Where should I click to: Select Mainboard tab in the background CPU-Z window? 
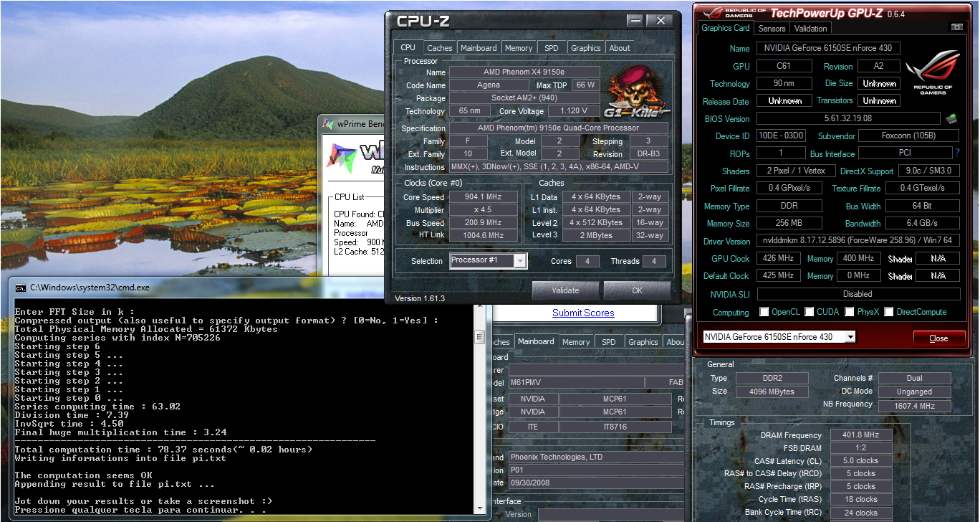[536, 341]
